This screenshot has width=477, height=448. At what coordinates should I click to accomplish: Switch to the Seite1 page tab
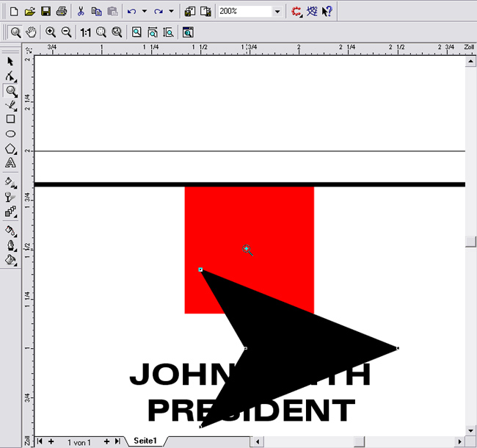pyautogui.click(x=145, y=441)
